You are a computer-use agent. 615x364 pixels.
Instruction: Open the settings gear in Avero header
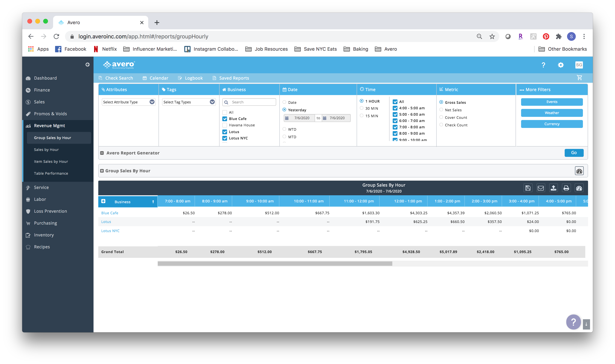point(561,65)
